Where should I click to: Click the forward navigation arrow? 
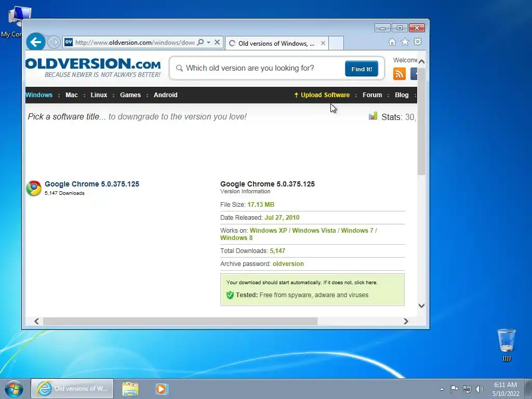pos(54,43)
